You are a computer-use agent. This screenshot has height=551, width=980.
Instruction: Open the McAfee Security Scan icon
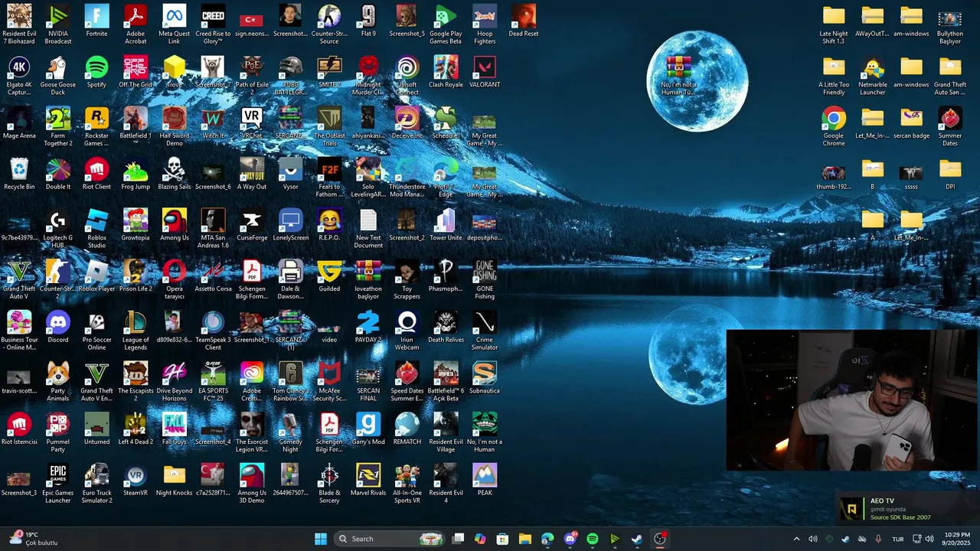[329, 383]
